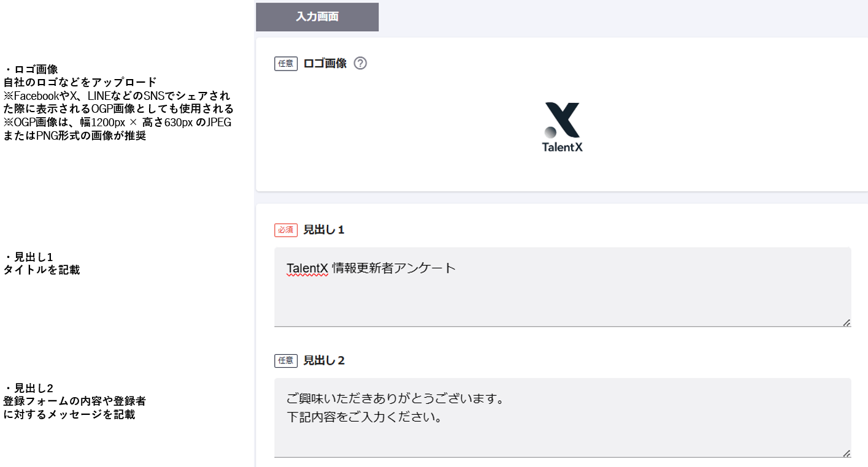
Task: Click the ・見出し2 heading in left notes
Action: (x=29, y=388)
